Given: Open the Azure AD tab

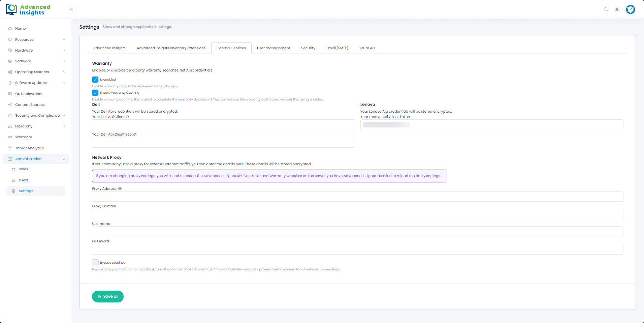Looking at the screenshot, I should pos(367,48).
